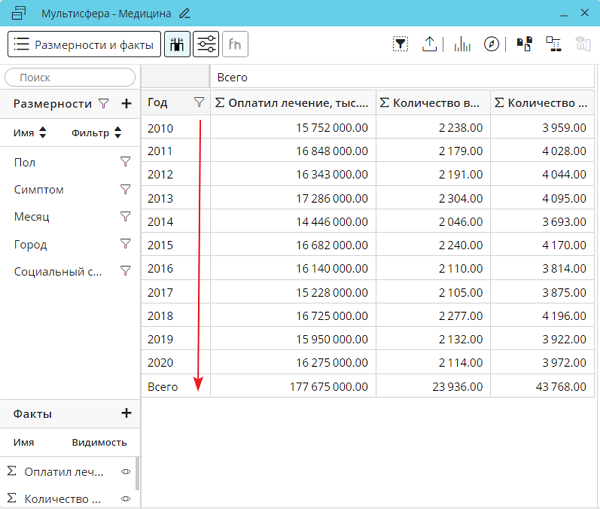Click the pencil icon to rename Мультисфера - Медицина

click(x=184, y=14)
